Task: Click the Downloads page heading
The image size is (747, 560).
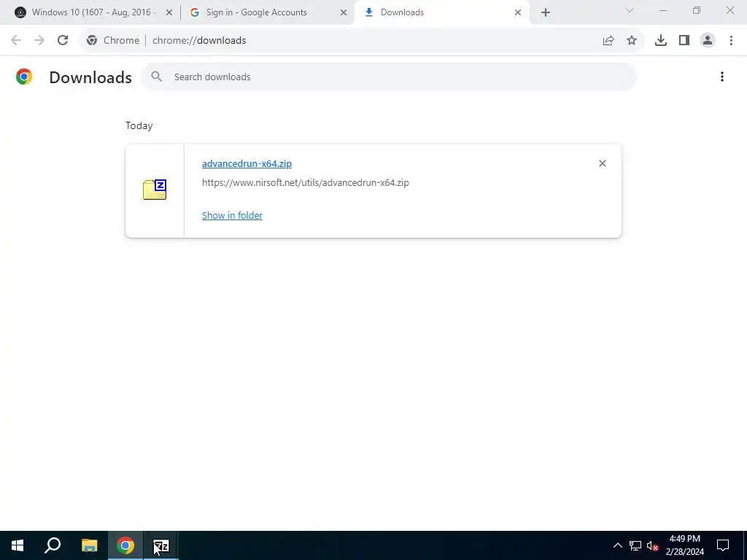Action: pos(90,77)
